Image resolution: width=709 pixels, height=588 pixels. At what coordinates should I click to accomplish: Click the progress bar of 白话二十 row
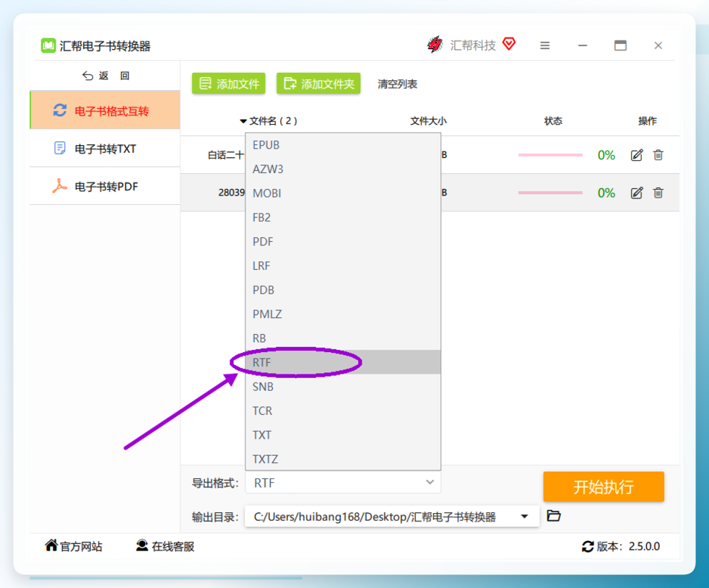(x=550, y=155)
